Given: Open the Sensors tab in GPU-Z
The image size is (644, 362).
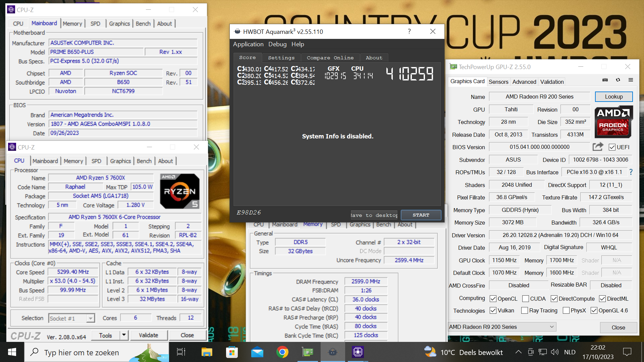Looking at the screenshot, I should 498,82.
